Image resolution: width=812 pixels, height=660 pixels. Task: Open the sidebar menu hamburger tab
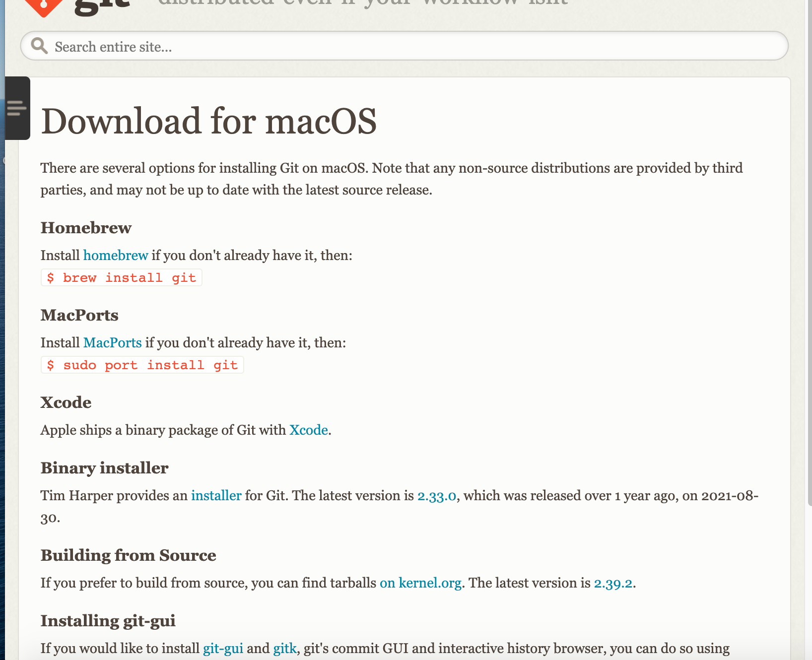point(17,108)
